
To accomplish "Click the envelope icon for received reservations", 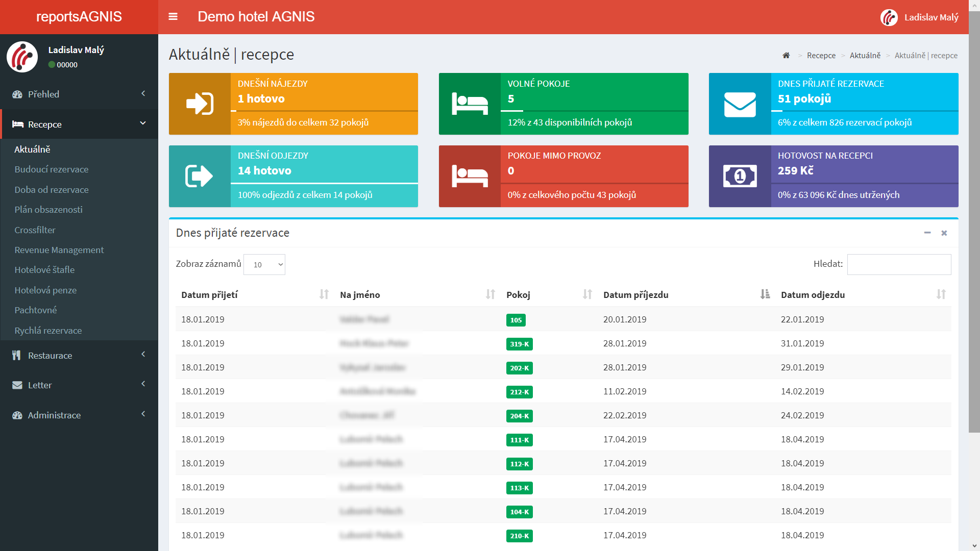I will (x=740, y=104).
